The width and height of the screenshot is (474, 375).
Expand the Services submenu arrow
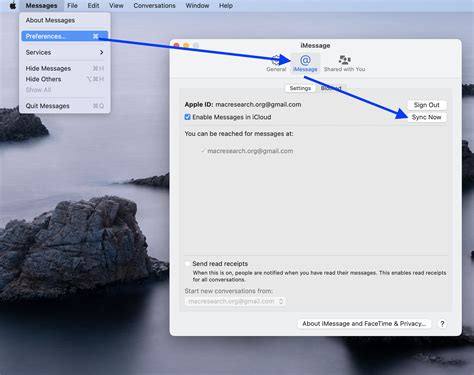tap(101, 52)
